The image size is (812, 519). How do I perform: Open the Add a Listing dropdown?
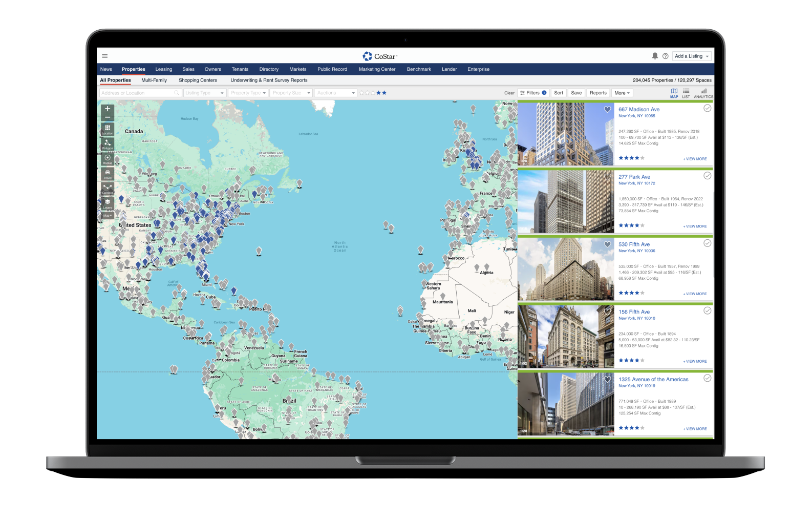[x=692, y=56]
